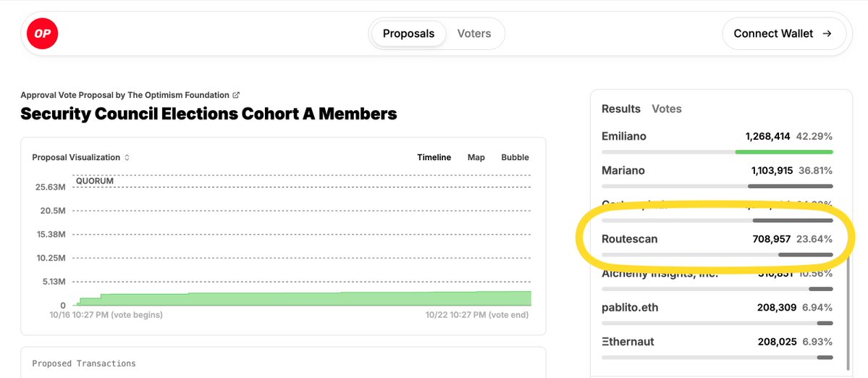This screenshot has height=378, width=868.
Task: Click the Routescan candidate name
Action: [x=629, y=239]
